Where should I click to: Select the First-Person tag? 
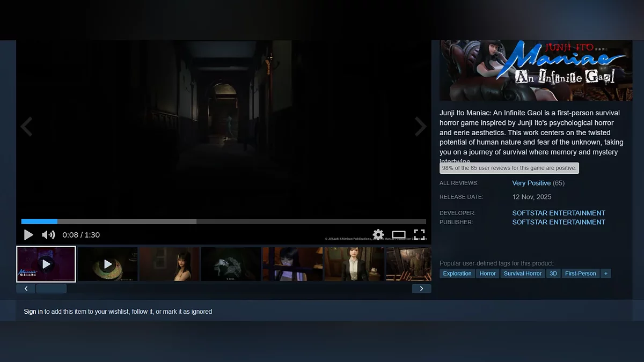coord(580,274)
